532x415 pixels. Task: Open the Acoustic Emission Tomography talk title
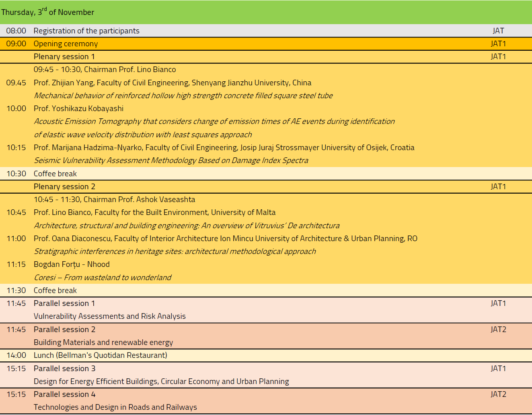(214, 121)
